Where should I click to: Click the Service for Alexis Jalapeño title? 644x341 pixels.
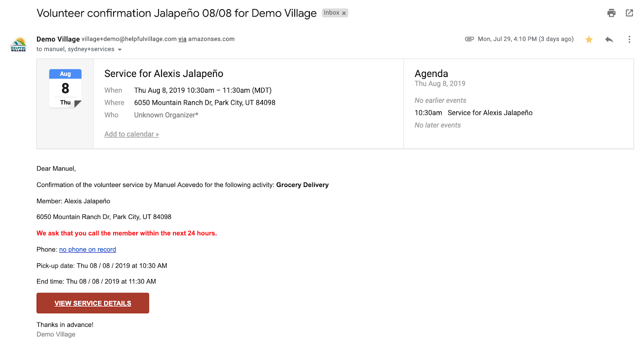[164, 74]
